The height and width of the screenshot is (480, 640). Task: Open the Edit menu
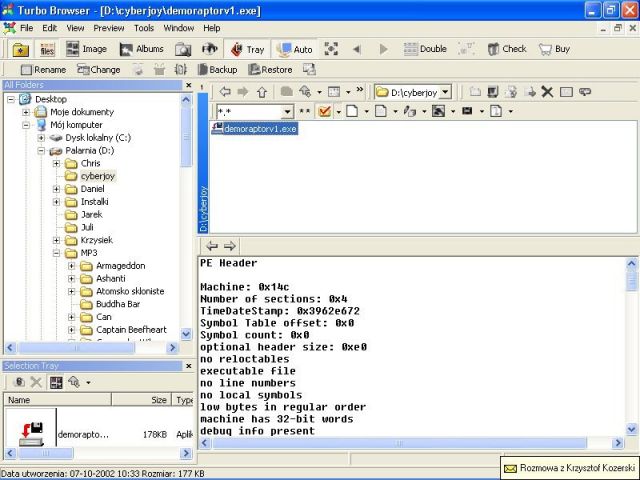(x=49, y=28)
